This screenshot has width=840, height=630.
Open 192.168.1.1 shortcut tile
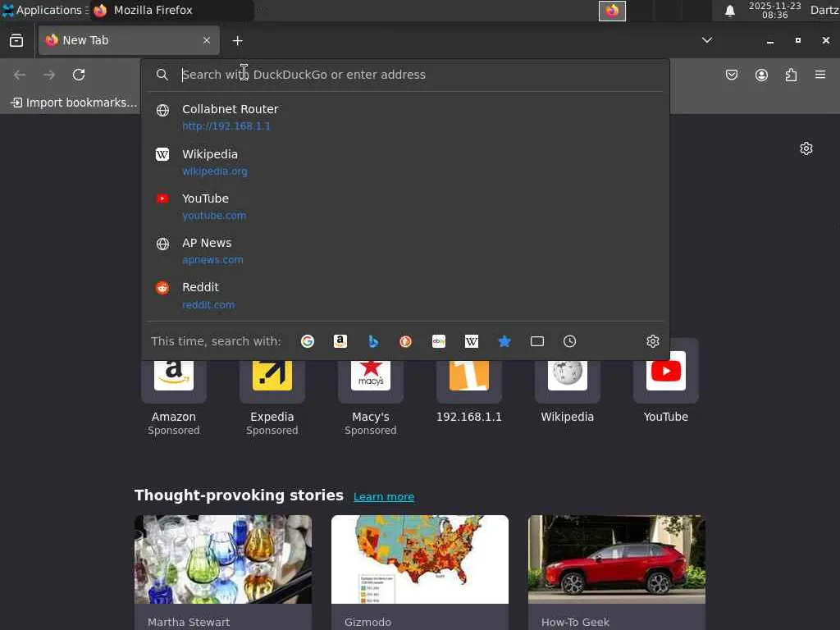468,383
